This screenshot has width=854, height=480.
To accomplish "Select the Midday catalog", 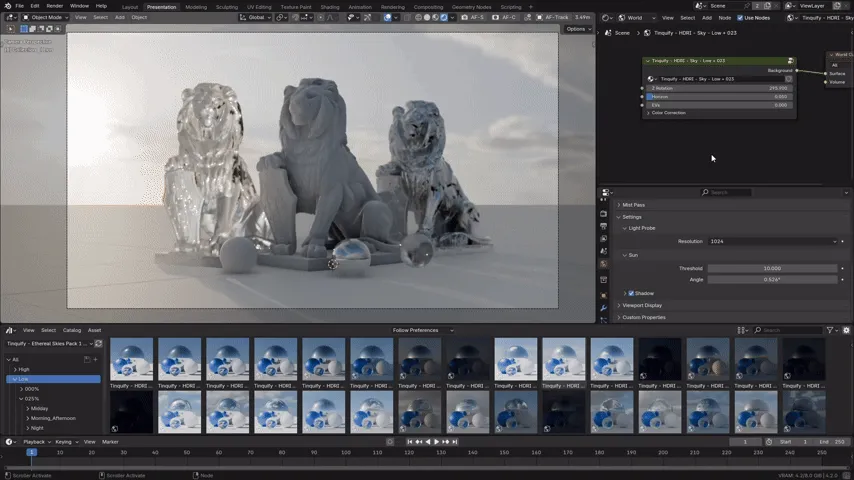I will click(39, 409).
